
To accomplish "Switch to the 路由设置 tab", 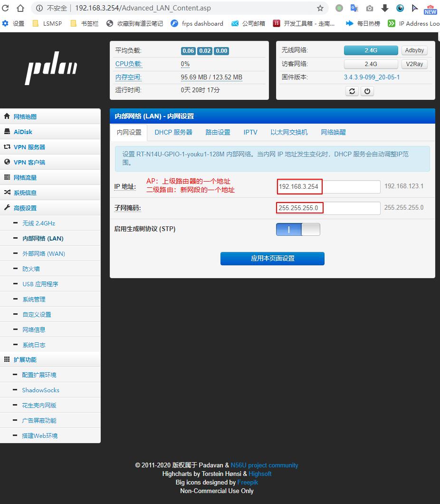I will click(x=218, y=133).
